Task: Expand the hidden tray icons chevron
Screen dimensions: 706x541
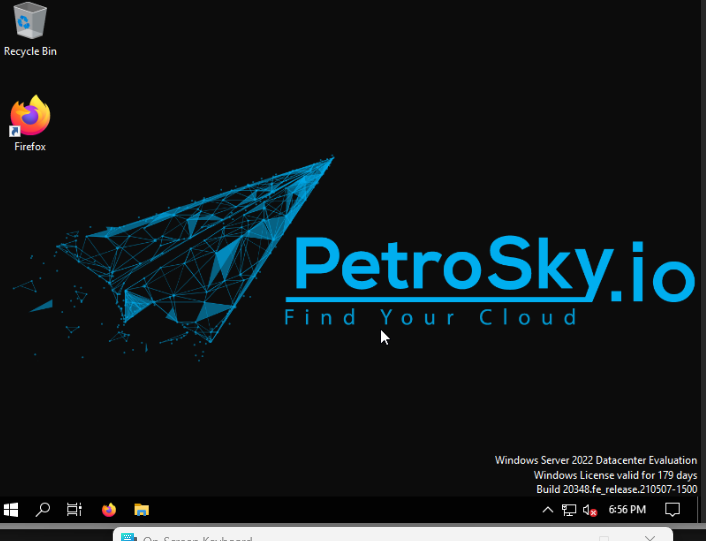Action: (548, 510)
